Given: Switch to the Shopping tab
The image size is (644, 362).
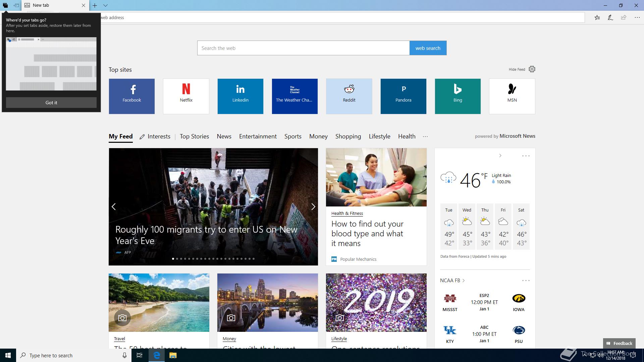Looking at the screenshot, I should 348,136.
